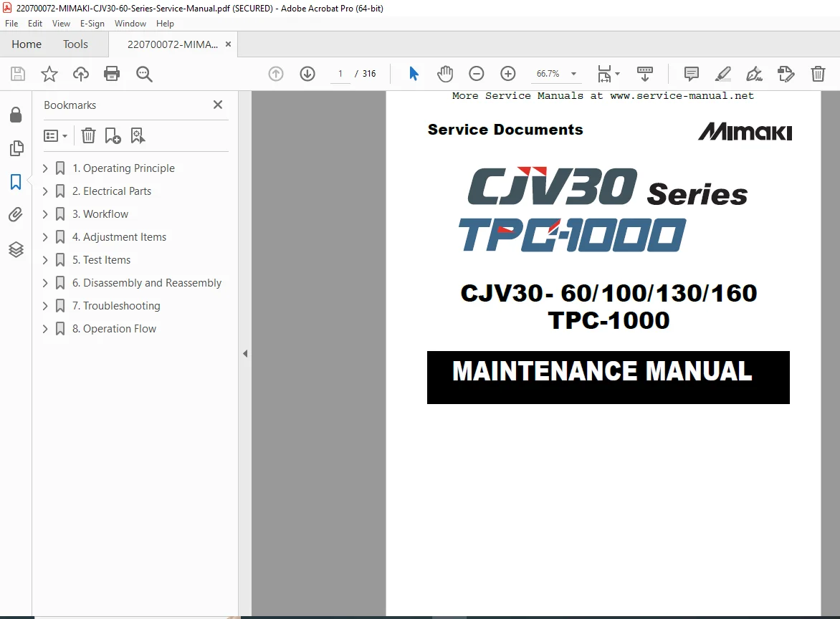Collapse the navigation pane arrow
Viewport: 840px width, 619px height.
(245, 353)
